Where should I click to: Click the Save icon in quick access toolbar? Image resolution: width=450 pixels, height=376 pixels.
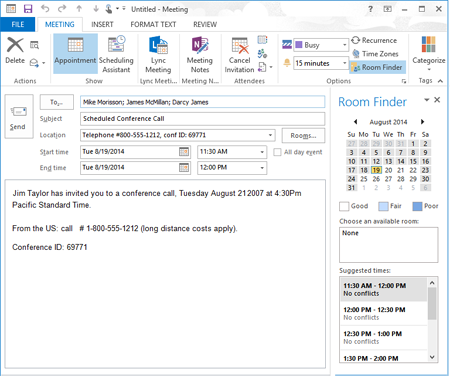(28, 9)
